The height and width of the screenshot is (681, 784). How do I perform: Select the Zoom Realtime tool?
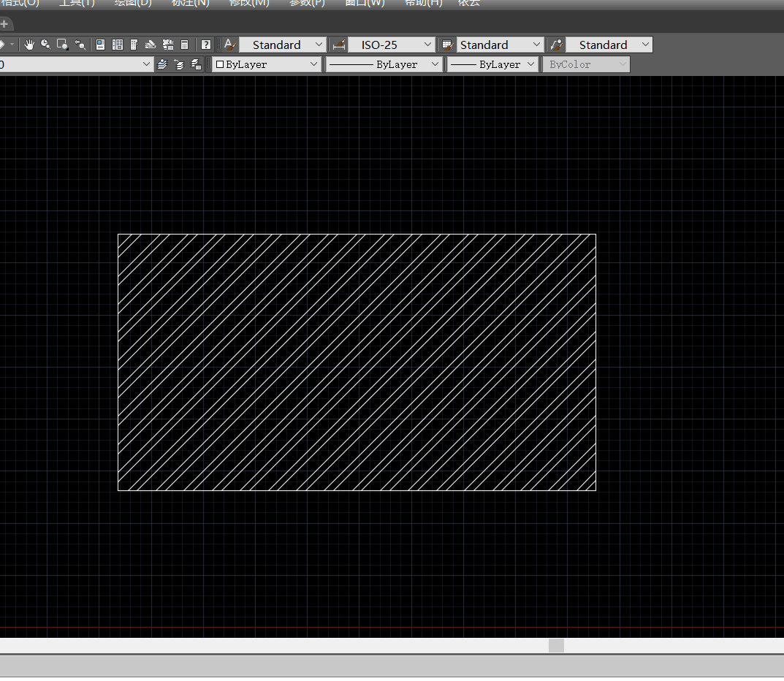click(45, 45)
